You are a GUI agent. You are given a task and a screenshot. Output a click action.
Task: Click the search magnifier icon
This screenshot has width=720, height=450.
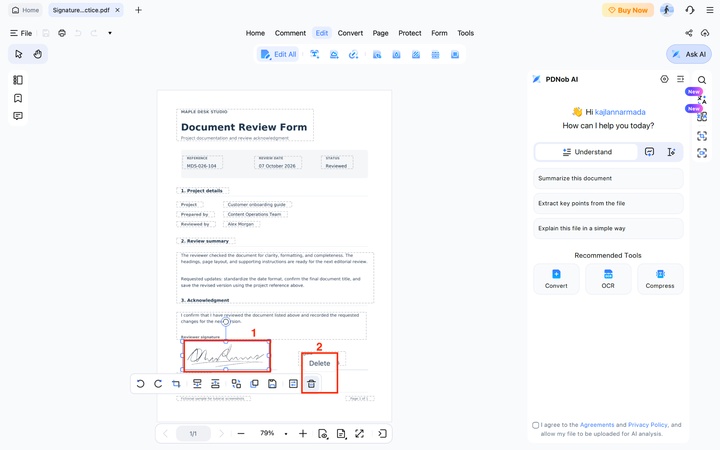coord(702,80)
